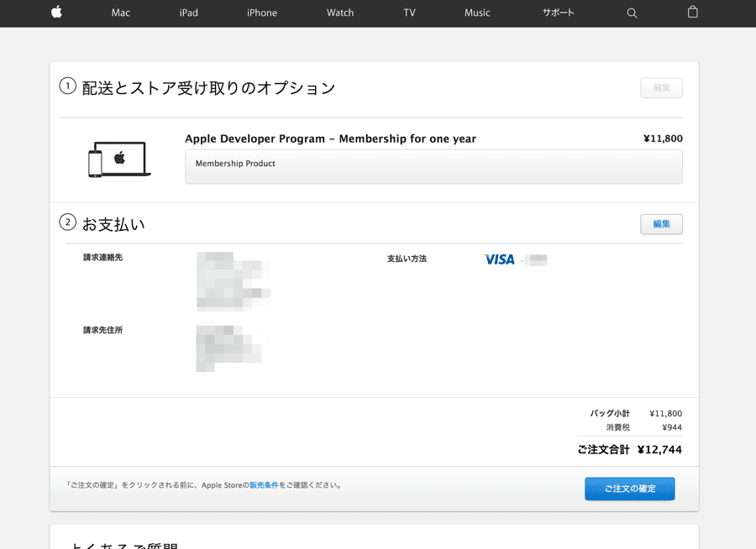Screen dimensions: 756x549
Task: Click 編集 button in the お支払い section
Action: 661,224
